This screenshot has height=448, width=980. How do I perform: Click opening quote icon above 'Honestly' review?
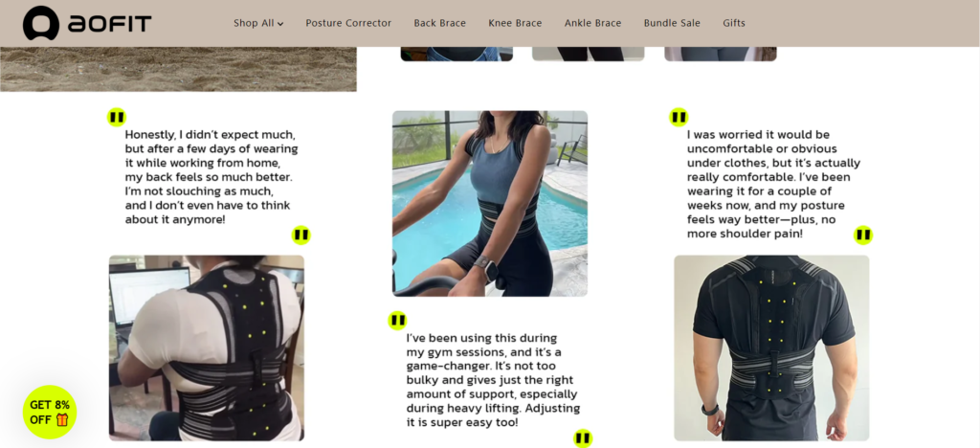(116, 118)
